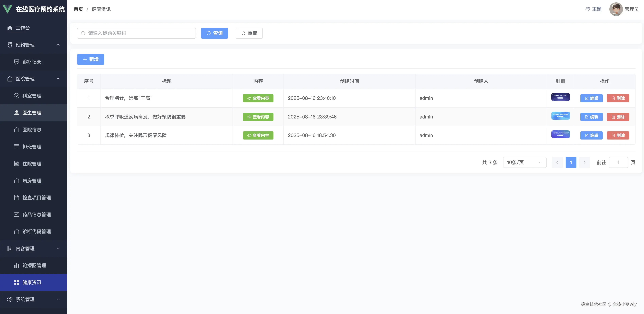
Task: Click the 新增 button
Action: click(90, 59)
